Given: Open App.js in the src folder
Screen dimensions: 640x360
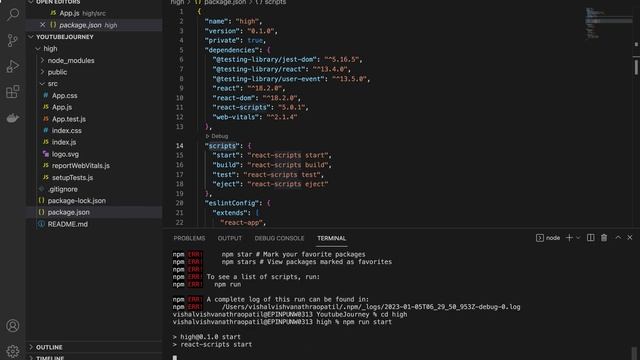Looking at the screenshot, I should (x=62, y=107).
